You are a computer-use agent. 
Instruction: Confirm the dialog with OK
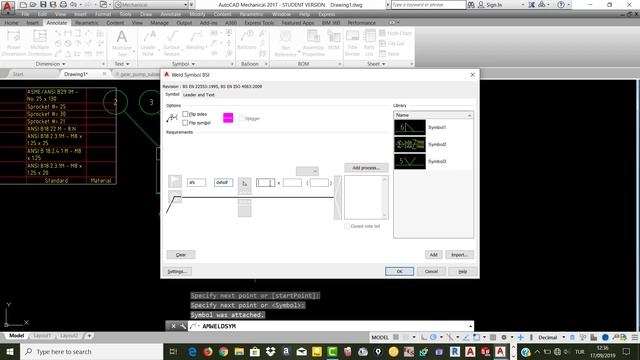[x=399, y=271]
